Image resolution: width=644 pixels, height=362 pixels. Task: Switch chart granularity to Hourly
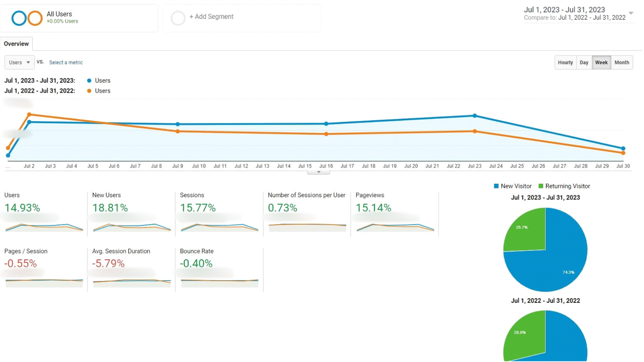point(565,63)
